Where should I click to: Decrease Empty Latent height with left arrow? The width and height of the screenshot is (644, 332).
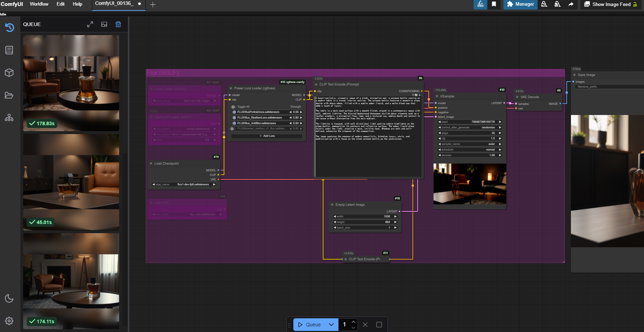click(x=334, y=222)
